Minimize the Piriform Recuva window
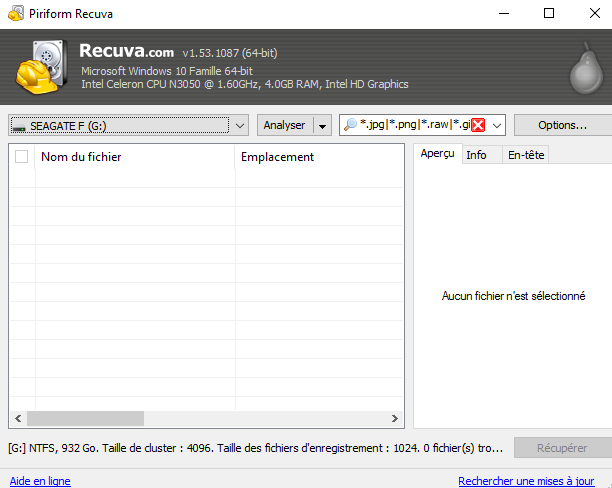Screen dimensions: 612x488 (x=504, y=14)
